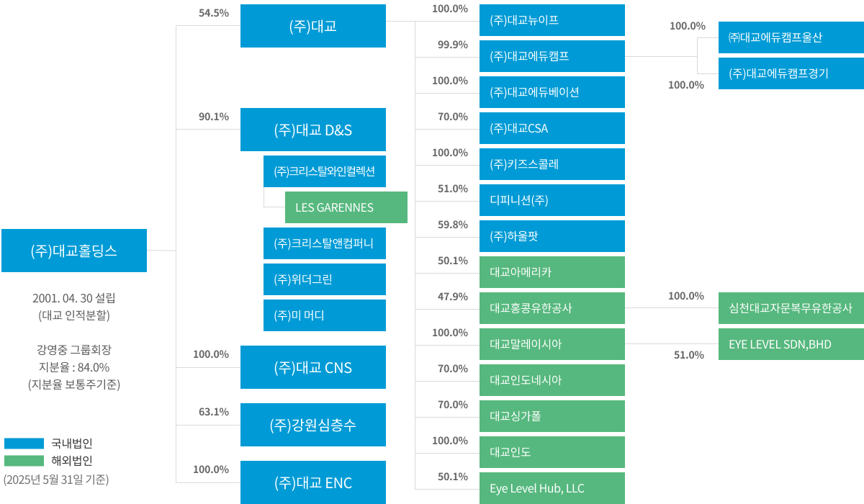The width and height of the screenshot is (864, 504).
Task: Click the green 해외법인 legend swatch
Action: 24,461
